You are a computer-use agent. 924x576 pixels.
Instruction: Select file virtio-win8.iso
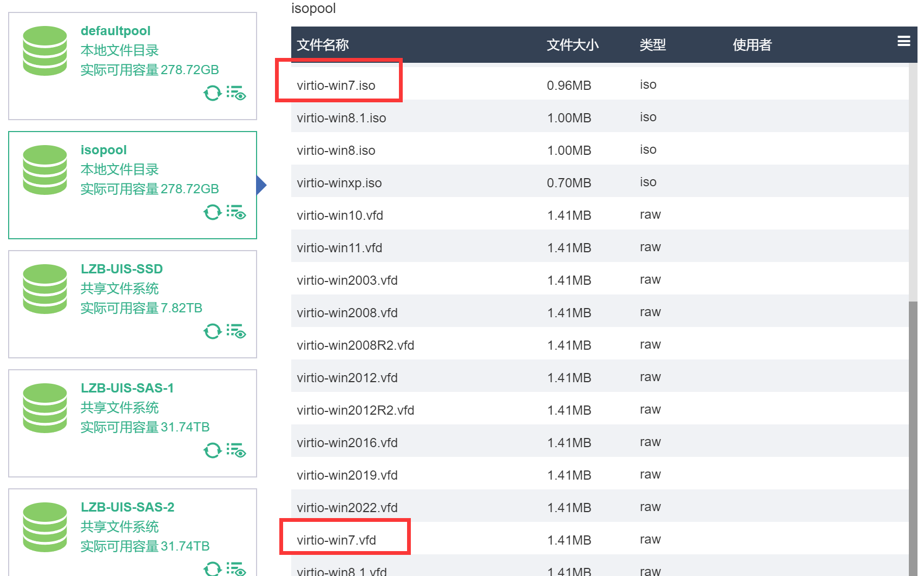[336, 150]
